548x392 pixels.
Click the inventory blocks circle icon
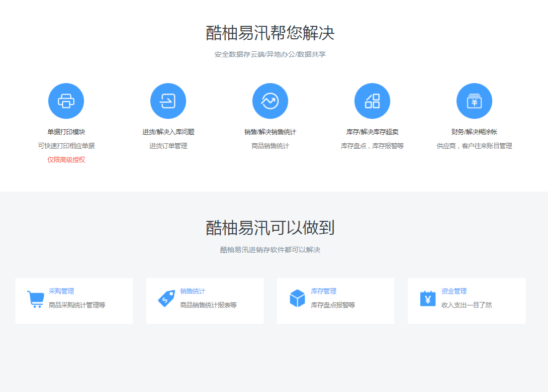coord(372,101)
